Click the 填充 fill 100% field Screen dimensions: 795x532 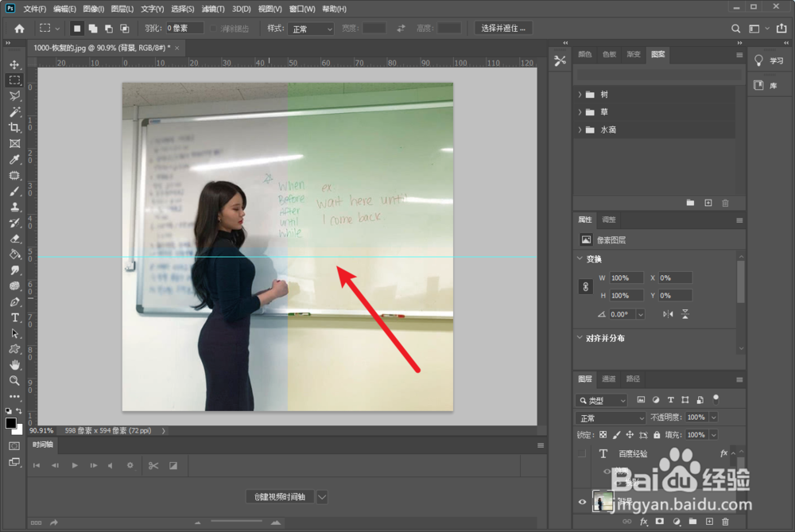point(697,435)
